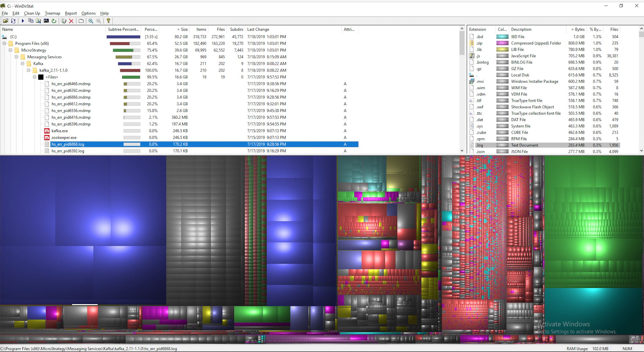The image size is (644, 352).
Task: Collapse the Program Files (x86) node
Action: tap(5, 43)
